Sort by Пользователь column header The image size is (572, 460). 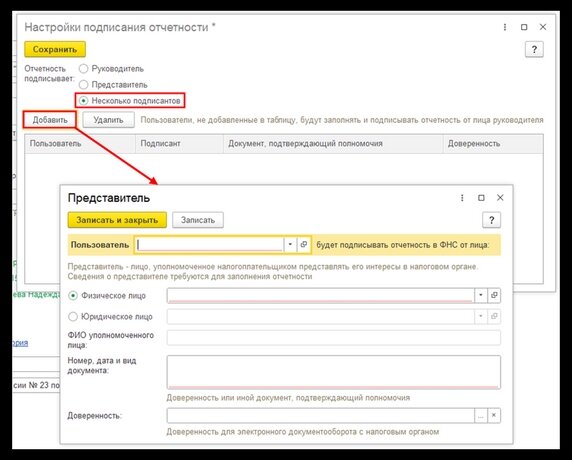(80, 144)
